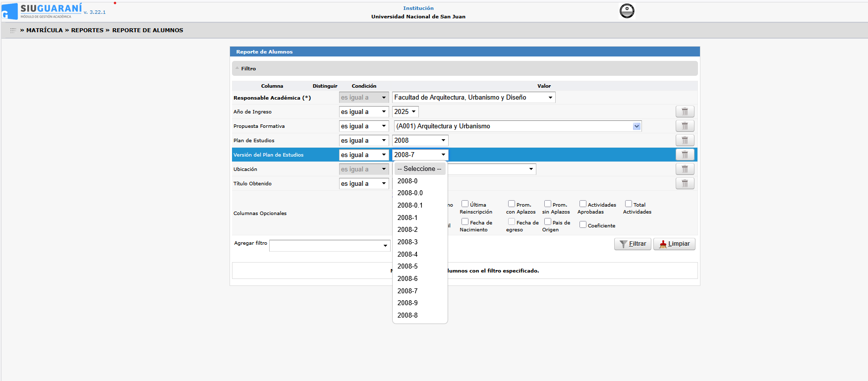Delete the Plan de Estudios filter row

(685, 141)
